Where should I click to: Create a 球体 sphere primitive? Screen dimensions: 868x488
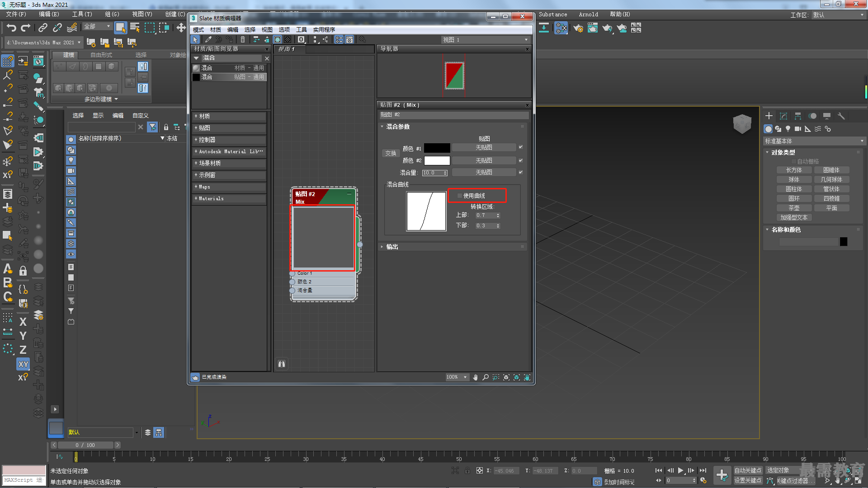pyautogui.click(x=794, y=179)
